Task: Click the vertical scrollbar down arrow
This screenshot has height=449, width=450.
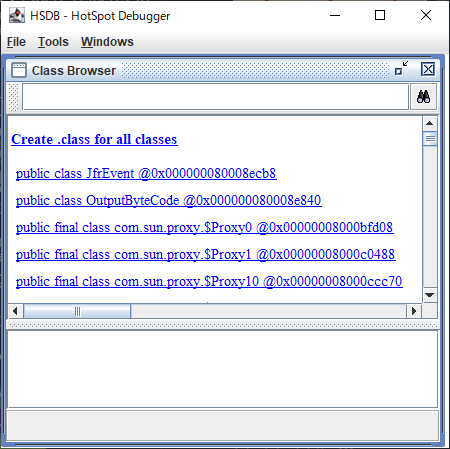Action: coord(430,295)
